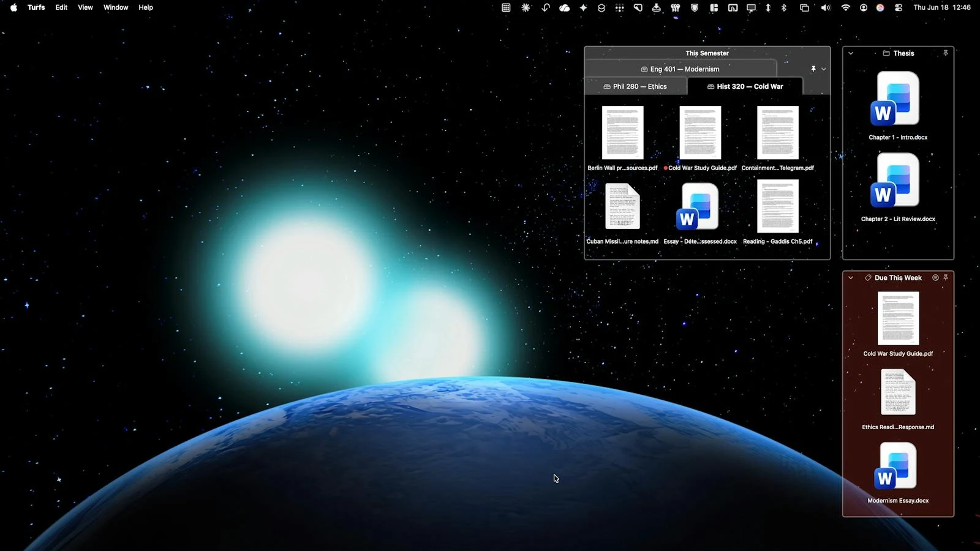The height and width of the screenshot is (551, 980).
Task: Click the This Semester panel title
Action: tap(707, 53)
